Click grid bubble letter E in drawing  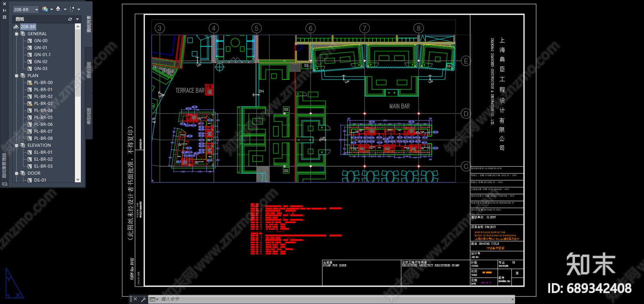(x=466, y=61)
